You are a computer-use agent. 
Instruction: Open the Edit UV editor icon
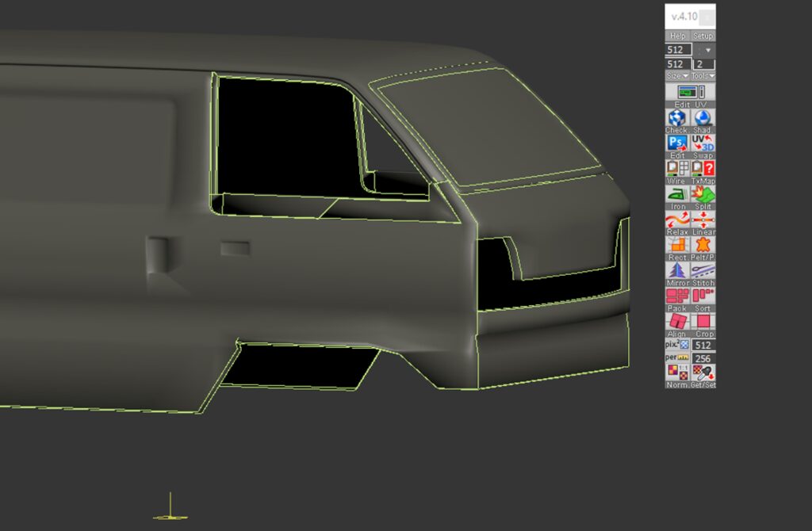(691, 92)
